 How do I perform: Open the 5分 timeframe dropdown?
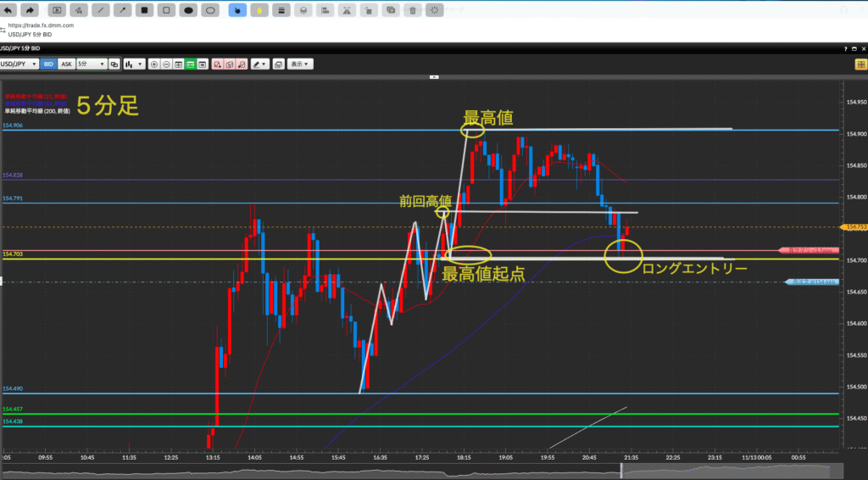pyautogui.click(x=91, y=64)
